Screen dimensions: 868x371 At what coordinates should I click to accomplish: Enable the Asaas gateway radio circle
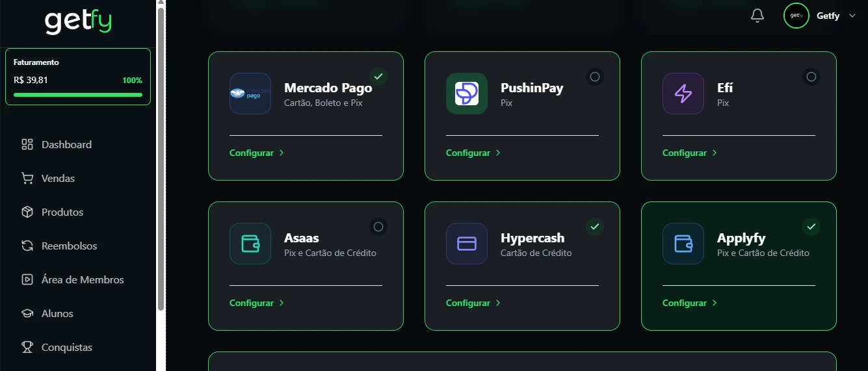[378, 227]
